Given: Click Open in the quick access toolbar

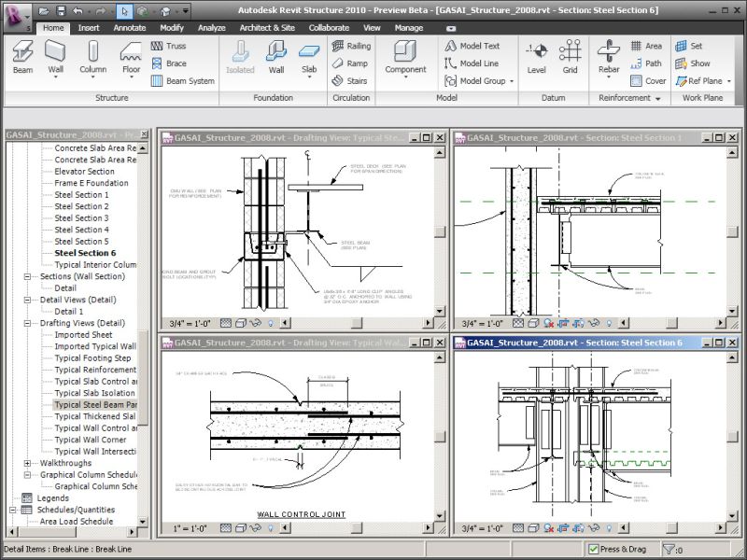Looking at the screenshot, I should pos(44,10).
